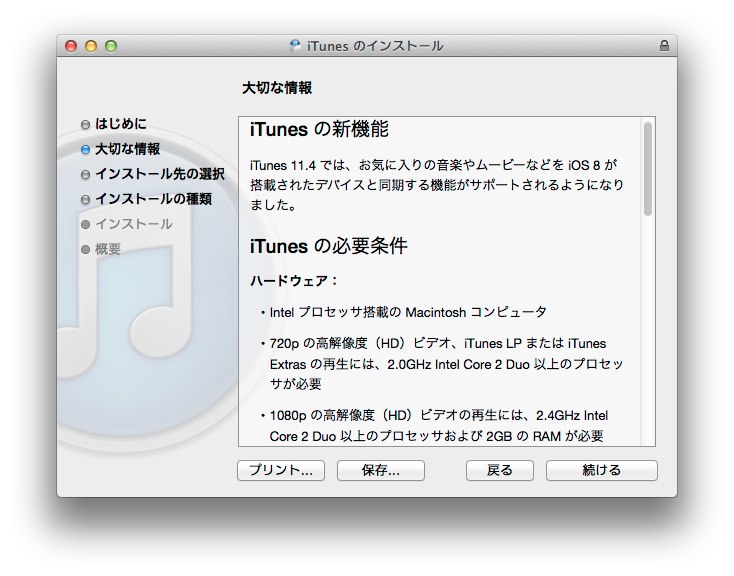Click the yellow minimize window button
Image resolution: width=734 pixels, height=576 pixels.
(x=91, y=46)
